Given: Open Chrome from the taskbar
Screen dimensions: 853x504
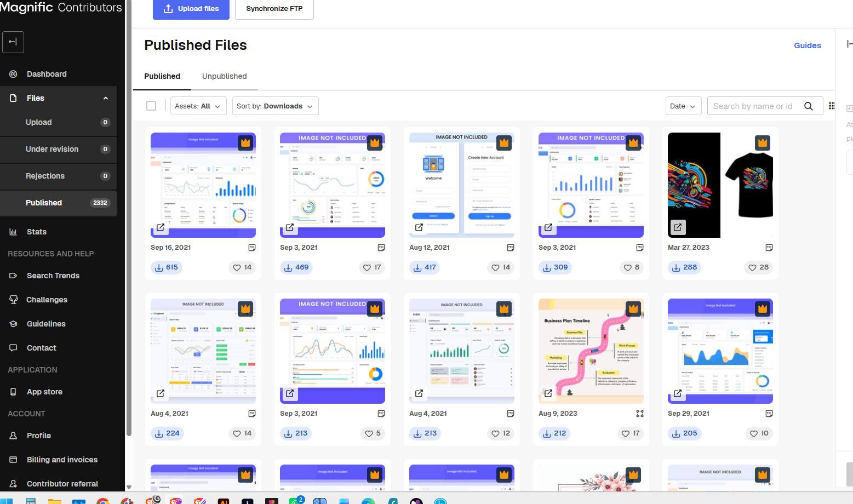Looking at the screenshot, I should [x=102, y=501].
